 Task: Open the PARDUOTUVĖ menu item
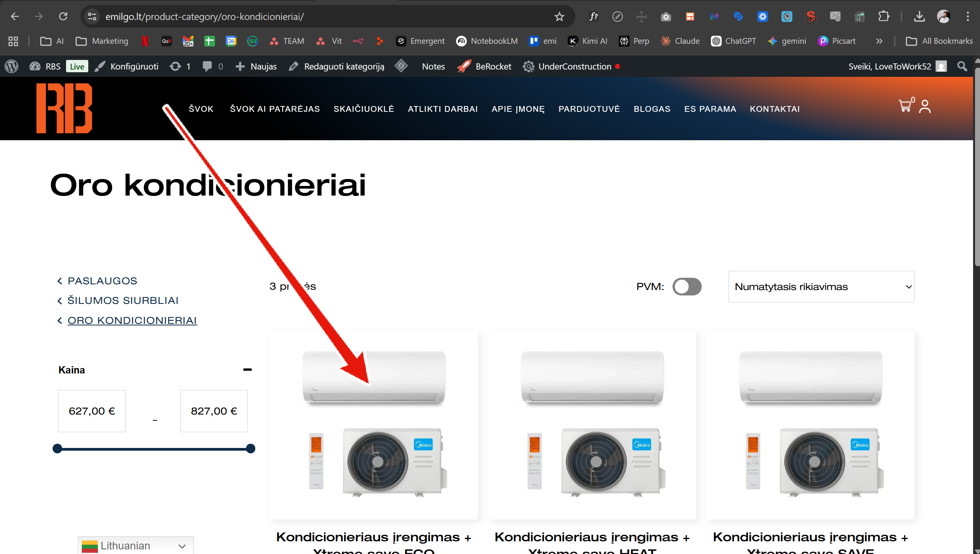point(589,109)
